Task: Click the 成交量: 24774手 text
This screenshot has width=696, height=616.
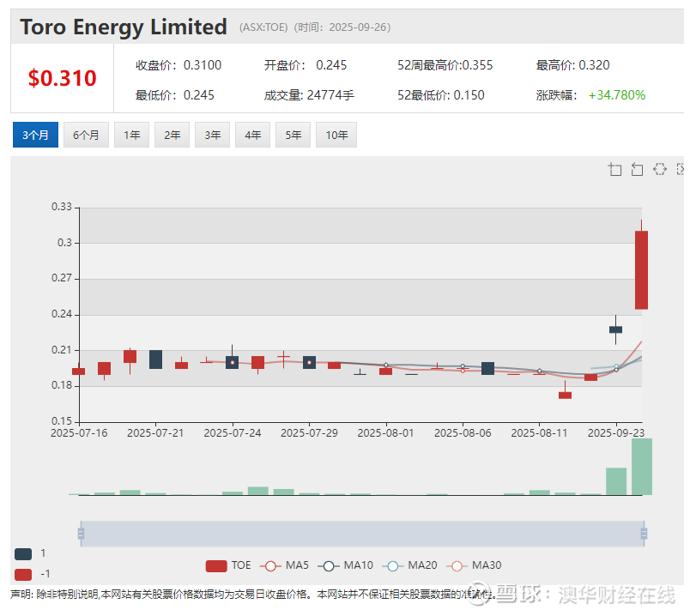Action: 309,95
